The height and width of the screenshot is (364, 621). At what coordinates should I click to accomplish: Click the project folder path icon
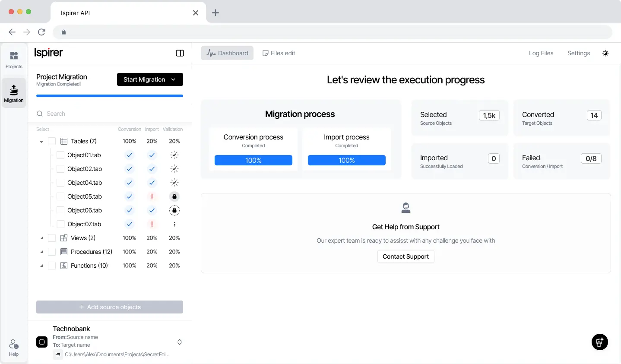[x=58, y=355]
